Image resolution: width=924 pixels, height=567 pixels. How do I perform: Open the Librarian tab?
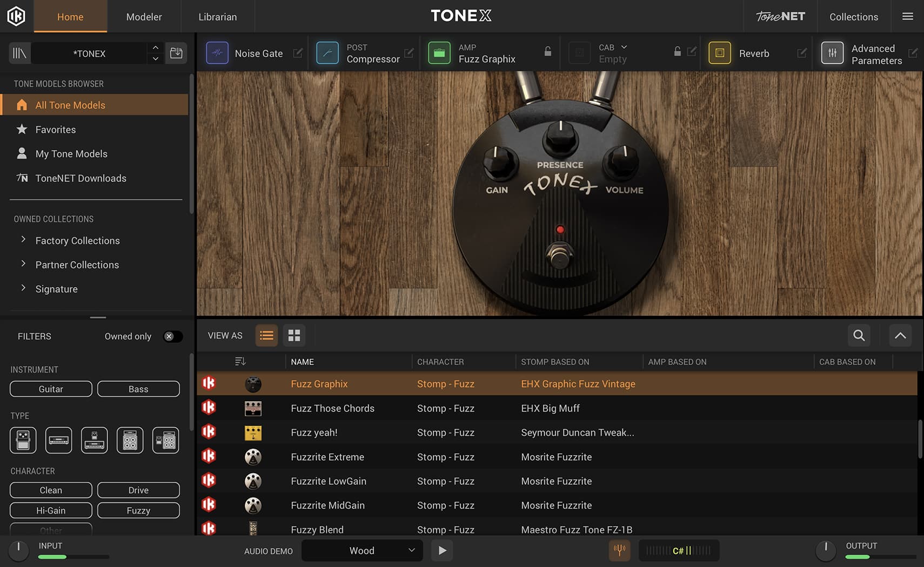(x=217, y=17)
